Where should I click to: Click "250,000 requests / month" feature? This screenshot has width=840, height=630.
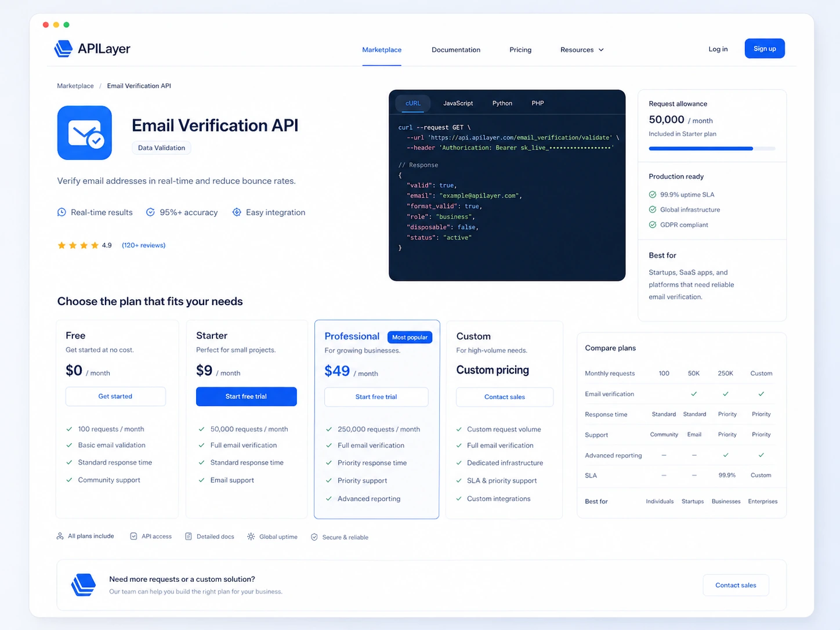click(379, 429)
